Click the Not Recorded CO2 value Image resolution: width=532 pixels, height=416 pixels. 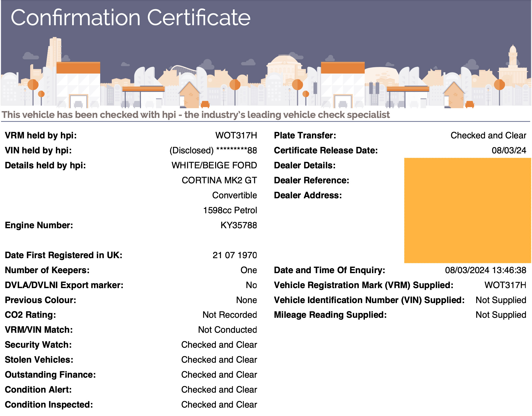tap(230, 315)
